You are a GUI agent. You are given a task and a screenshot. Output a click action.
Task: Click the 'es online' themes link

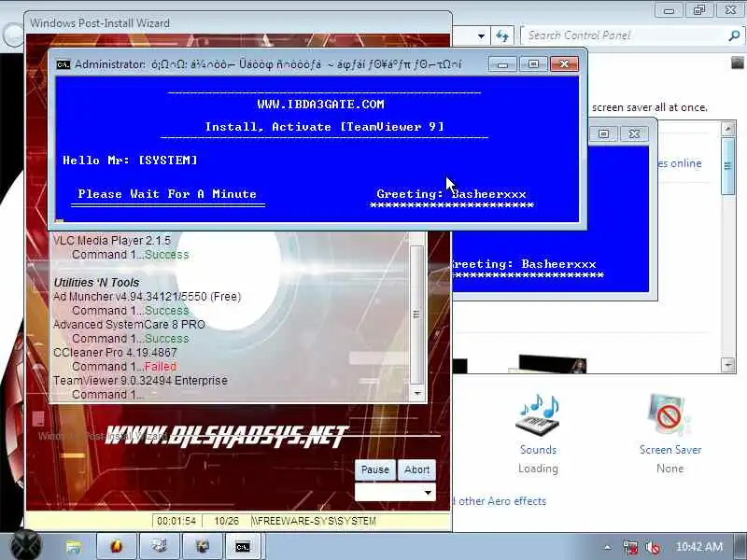tap(680, 163)
